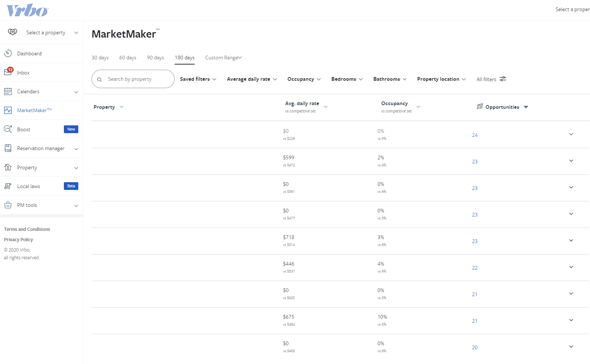Open the 20 opportunities link
Image resolution: width=590 pixels, height=364 pixels.
point(475,347)
